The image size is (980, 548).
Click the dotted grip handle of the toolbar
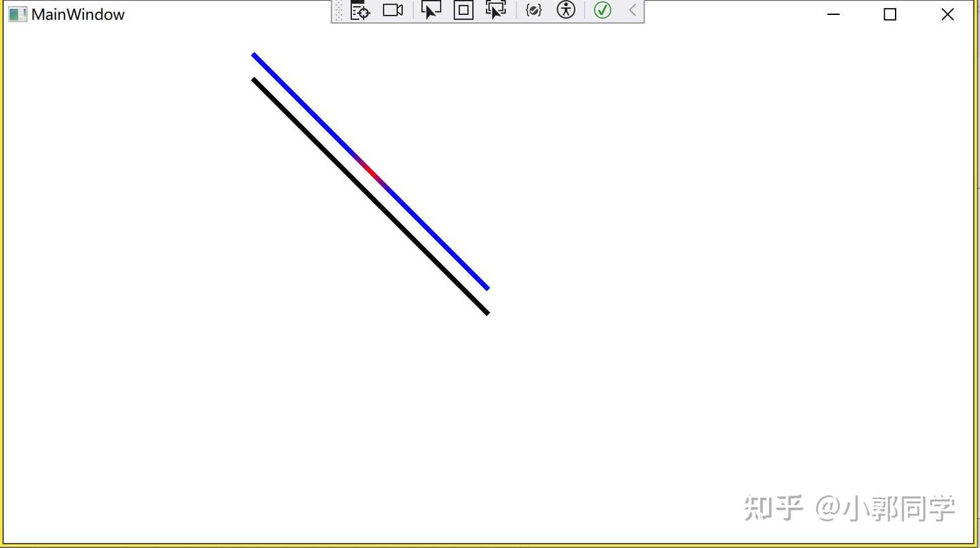[338, 10]
